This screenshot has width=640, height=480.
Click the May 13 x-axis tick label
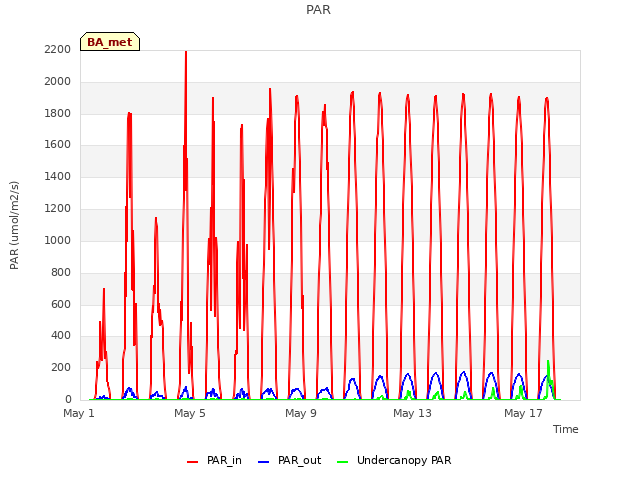(x=412, y=413)
